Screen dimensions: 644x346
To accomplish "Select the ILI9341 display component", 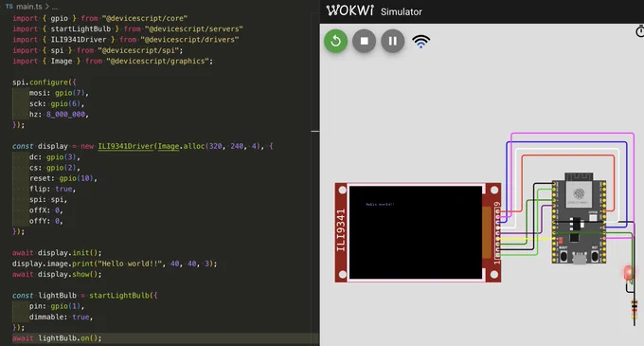I will pos(418,232).
